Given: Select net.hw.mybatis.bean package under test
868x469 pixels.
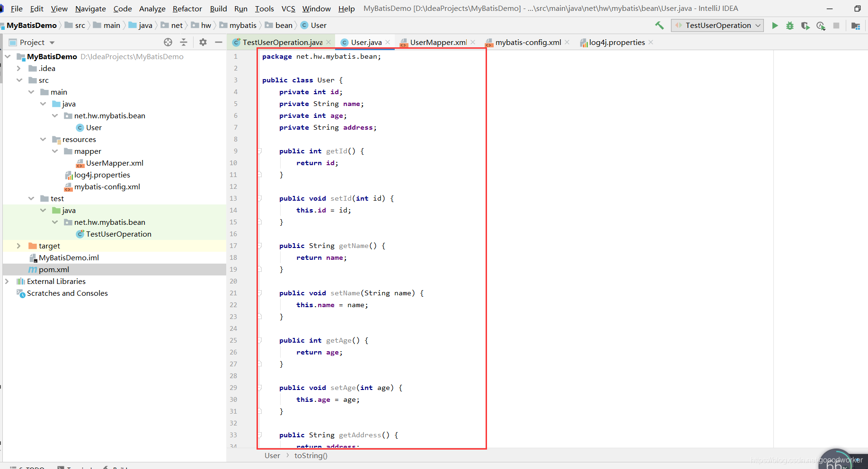Looking at the screenshot, I should [109, 222].
